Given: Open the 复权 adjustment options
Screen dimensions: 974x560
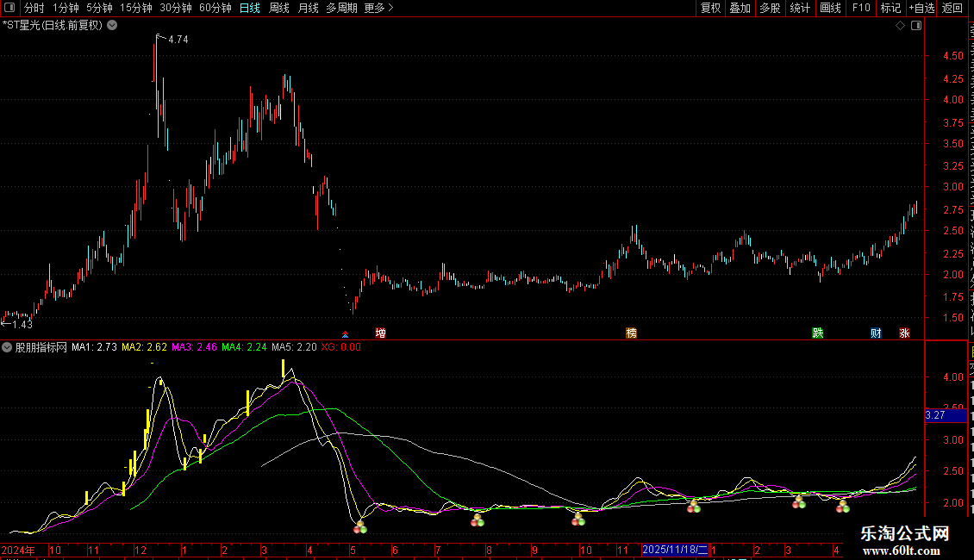Looking at the screenshot, I should click(710, 8).
